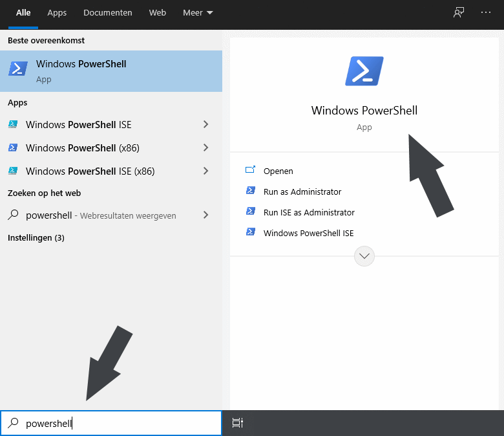
Task: Click the Windows PowerShell (x86) app icon
Action: [13, 148]
